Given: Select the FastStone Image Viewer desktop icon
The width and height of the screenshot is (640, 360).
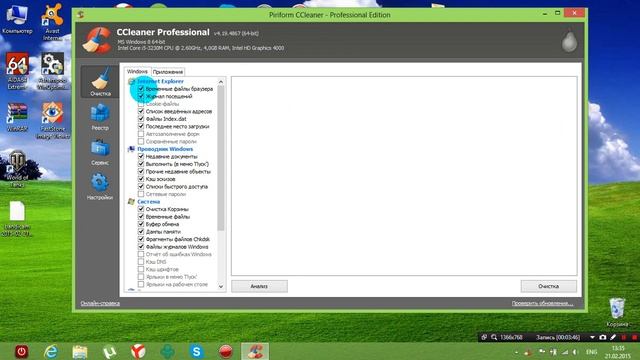Looking at the screenshot, I should click(52, 120).
